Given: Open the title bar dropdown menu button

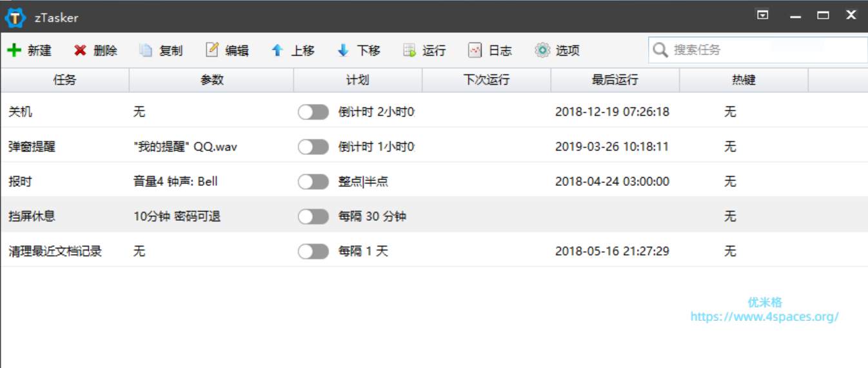Looking at the screenshot, I should click(x=763, y=15).
